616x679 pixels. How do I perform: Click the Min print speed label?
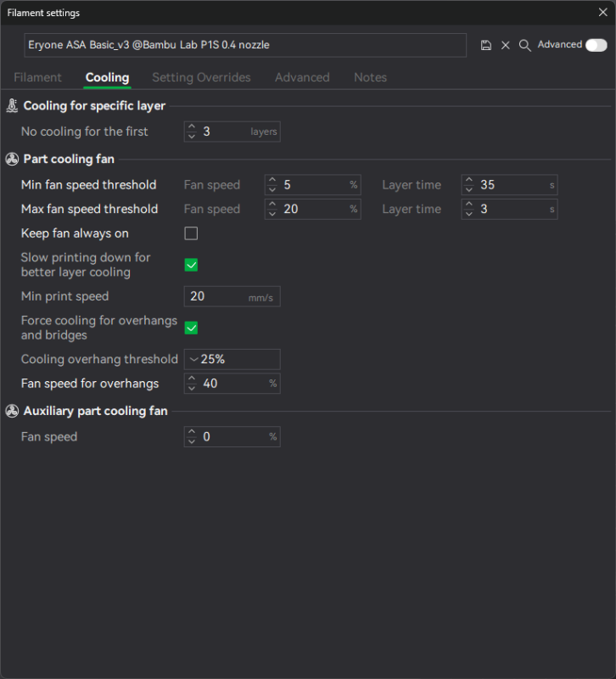tap(65, 296)
